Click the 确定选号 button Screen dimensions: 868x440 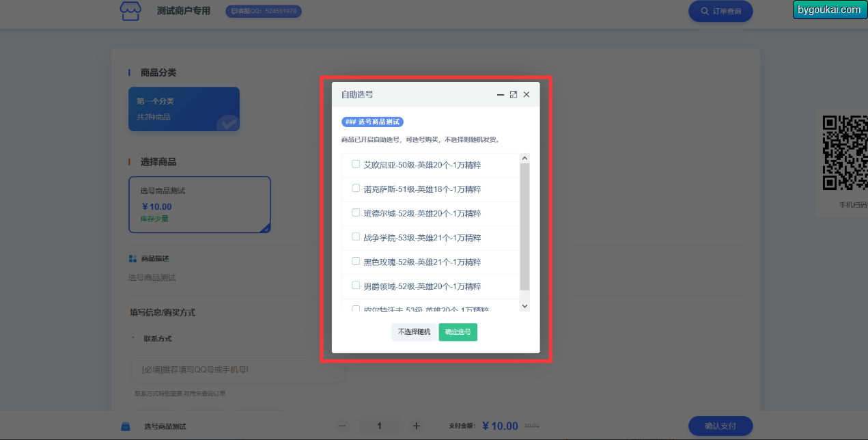tap(458, 332)
